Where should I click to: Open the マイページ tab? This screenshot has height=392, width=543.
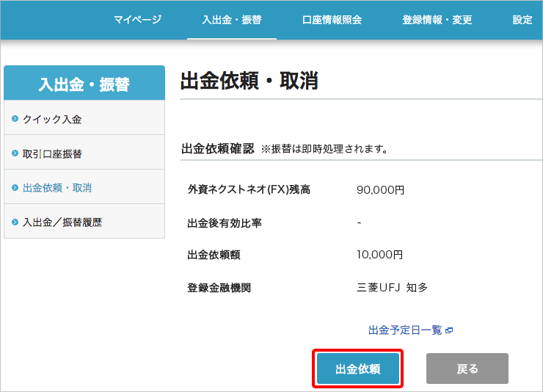click(137, 20)
